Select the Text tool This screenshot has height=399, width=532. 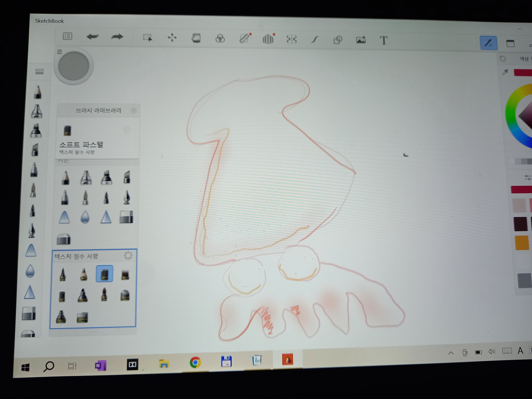384,40
